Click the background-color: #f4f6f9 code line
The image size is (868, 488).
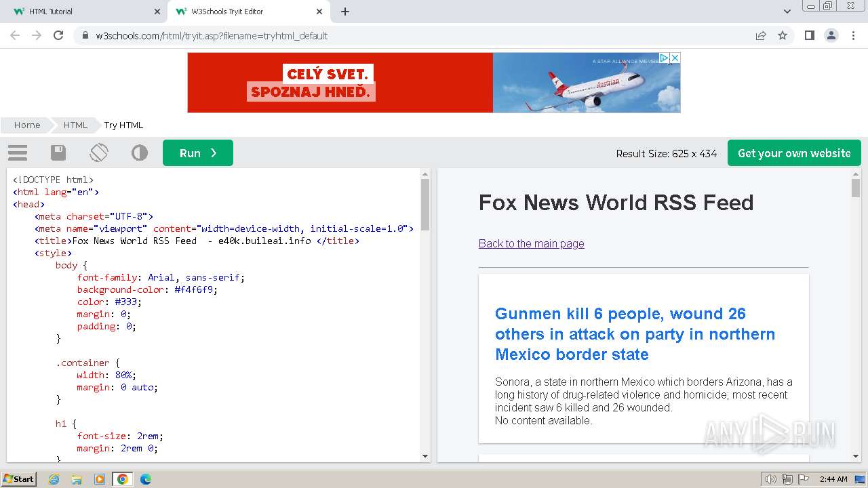pyautogui.click(x=147, y=289)
